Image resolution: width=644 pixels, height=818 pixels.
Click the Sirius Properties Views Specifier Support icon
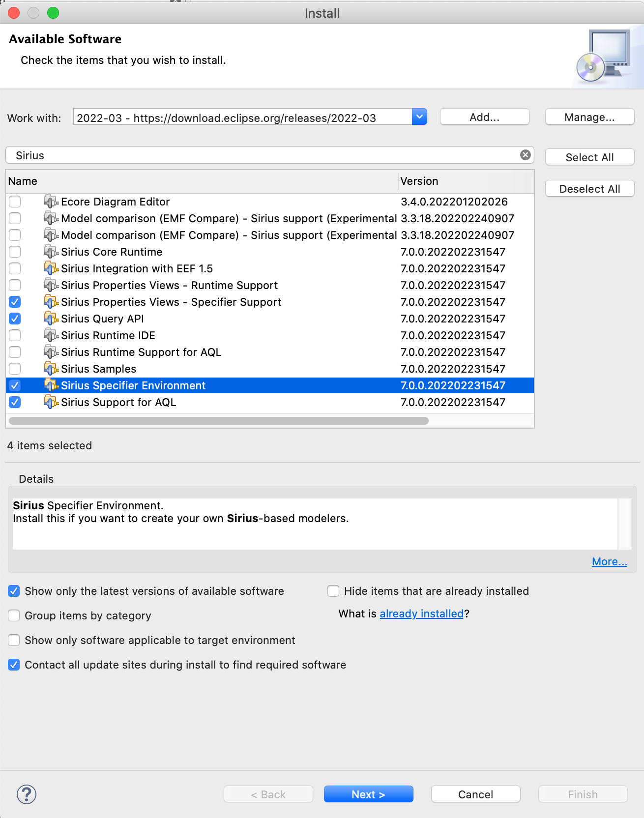point(51,302)
